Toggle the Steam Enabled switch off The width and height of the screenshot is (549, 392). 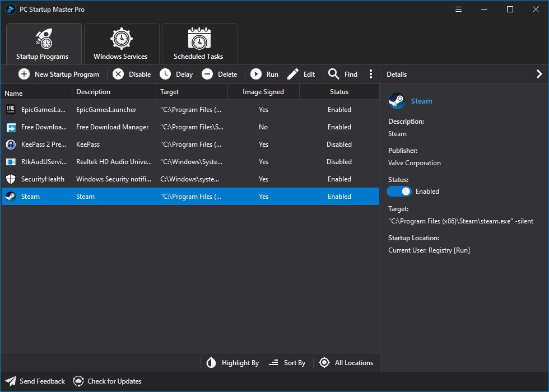click(x=399, y=191)
